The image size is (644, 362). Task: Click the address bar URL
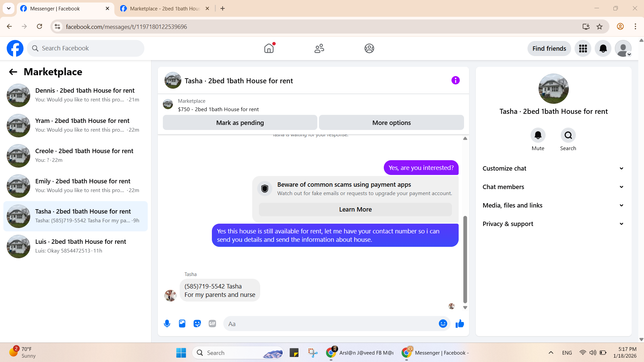point(126,27)
